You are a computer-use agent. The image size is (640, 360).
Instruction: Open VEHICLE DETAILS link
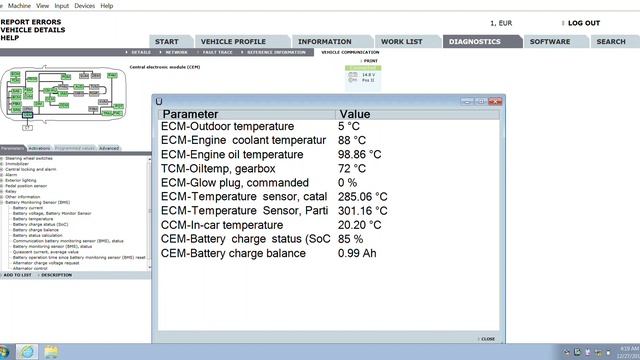click(33, 30)
